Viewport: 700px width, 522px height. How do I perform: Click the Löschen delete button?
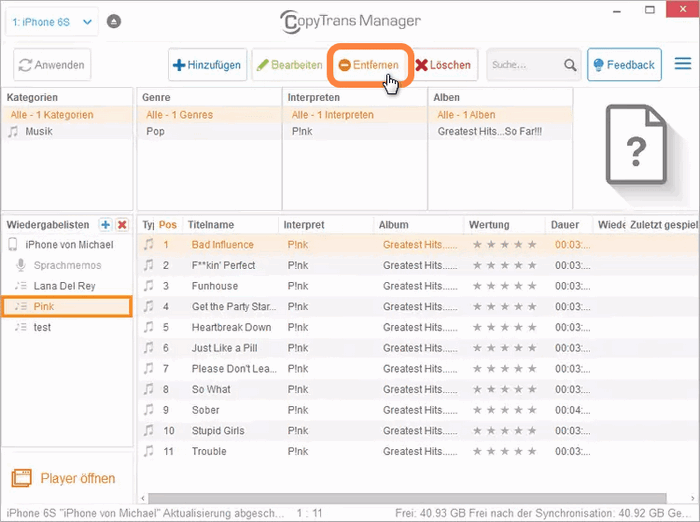click(443, 65)
